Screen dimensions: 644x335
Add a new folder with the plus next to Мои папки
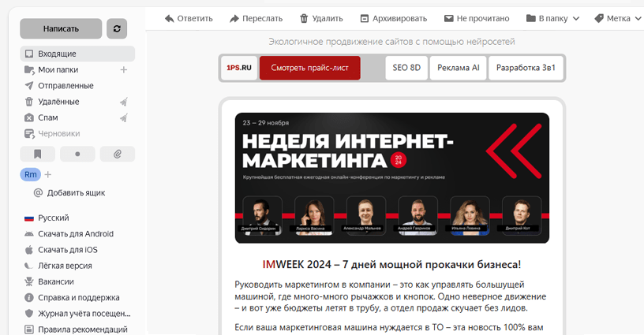click(124, 69)
